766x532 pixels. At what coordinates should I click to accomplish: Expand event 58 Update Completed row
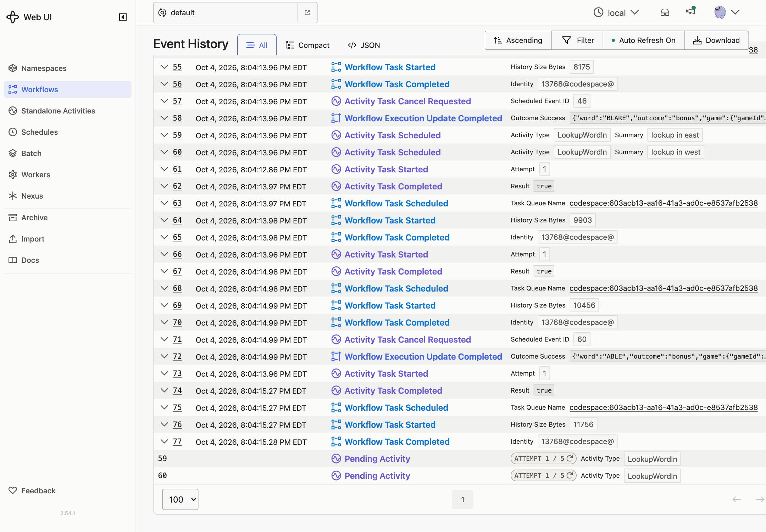click(164, 118)
